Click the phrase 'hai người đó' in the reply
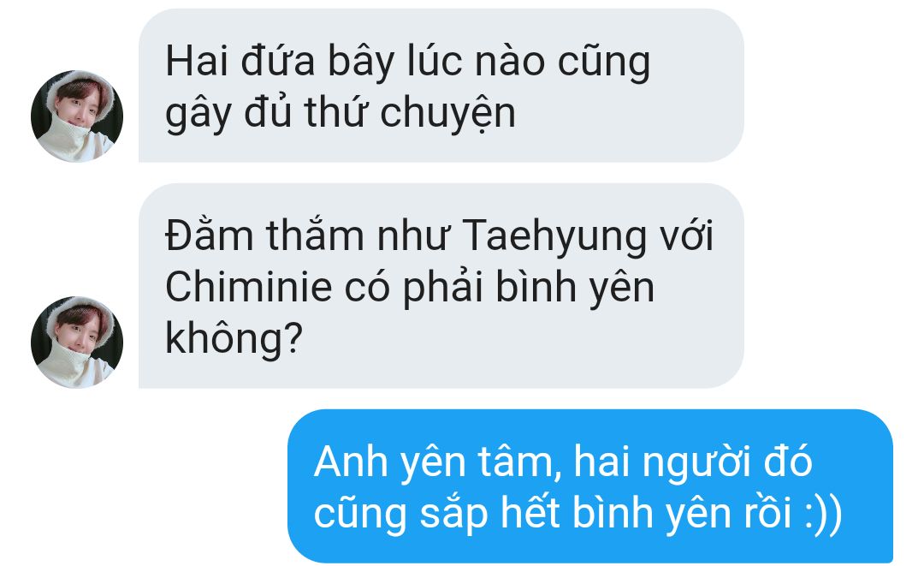 pos(693,462)
